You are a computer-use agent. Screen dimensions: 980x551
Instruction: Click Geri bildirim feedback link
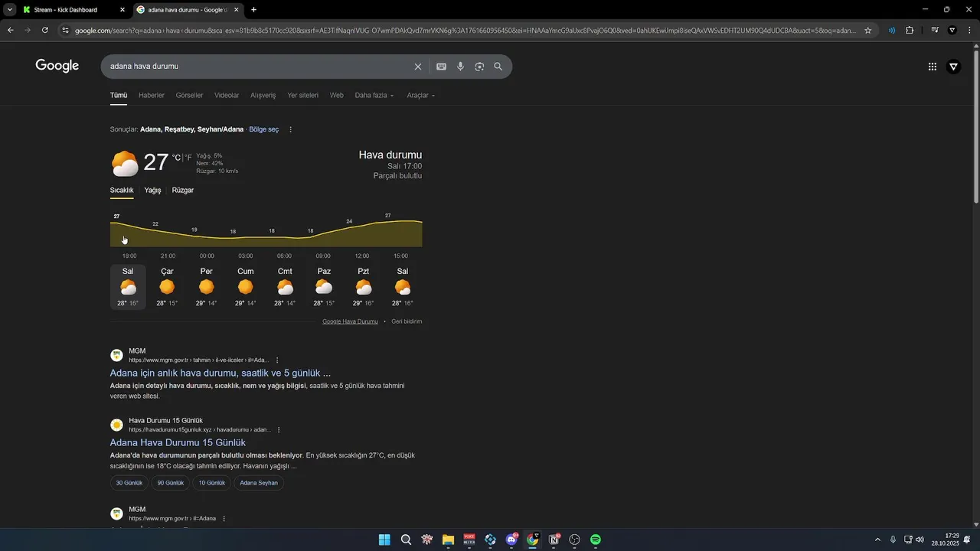tap(407, 321)
